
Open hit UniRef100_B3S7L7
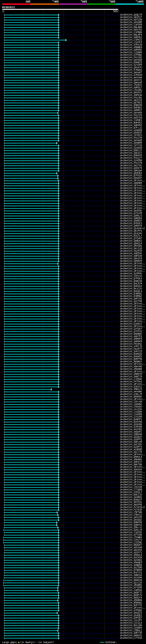pyautogui.click(x=131, y=236)
